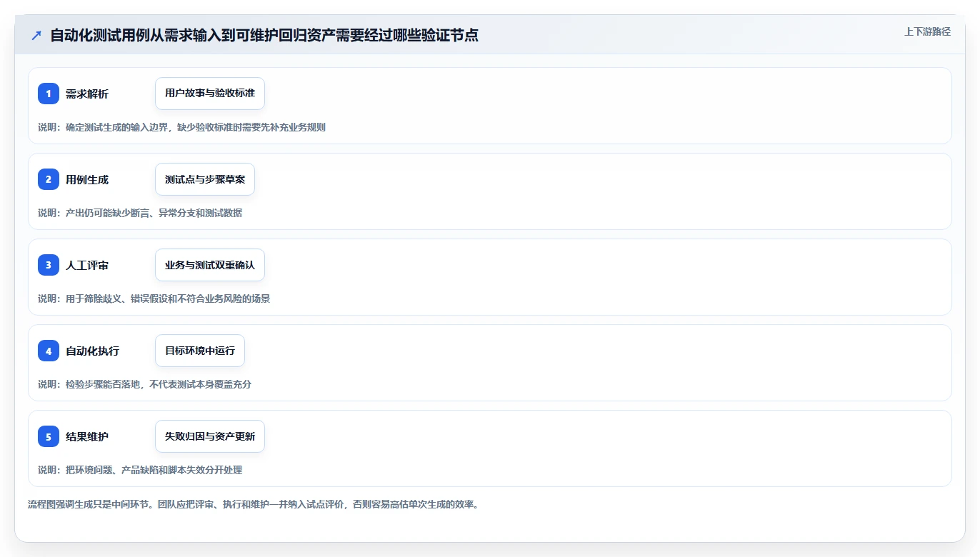Click the arrow icon beside the title
The width and height of the screenshot is (980, 557).
pyautogui.click(x=36, y=36)
